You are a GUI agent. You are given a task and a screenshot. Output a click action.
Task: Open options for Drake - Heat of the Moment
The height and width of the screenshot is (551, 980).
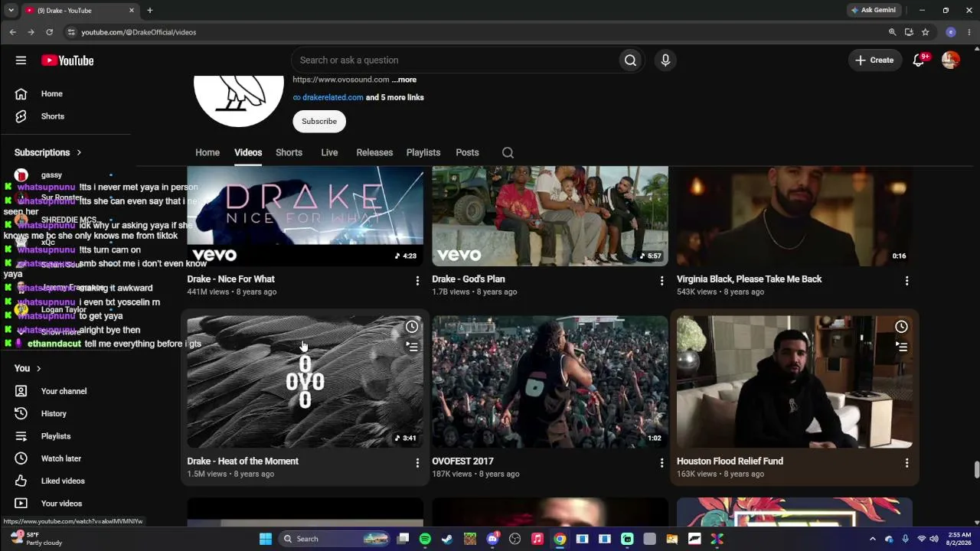[x=417, y=463]
